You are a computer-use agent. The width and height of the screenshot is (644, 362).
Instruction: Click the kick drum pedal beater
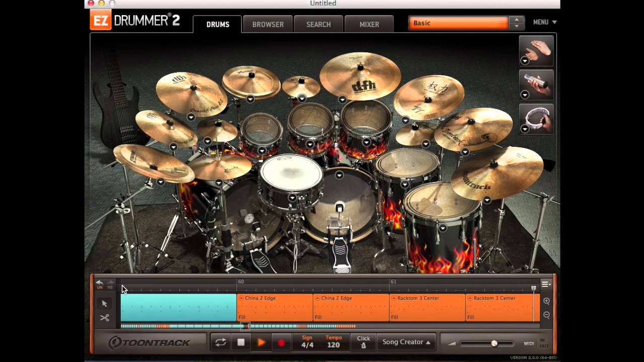(340, 208)
